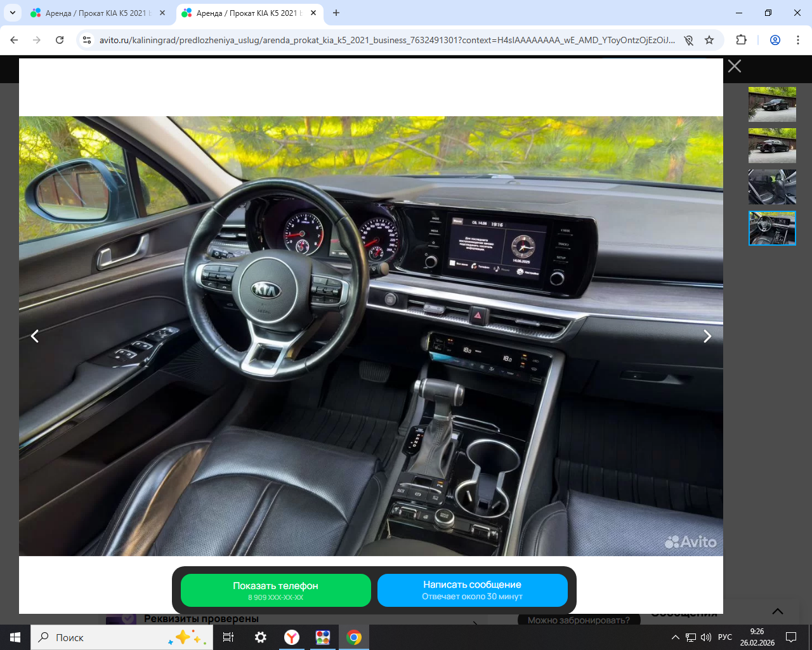This screenshot has height=650, width=812.
Task: Close the photo gallery overlay
Action: tap(734, 66)
